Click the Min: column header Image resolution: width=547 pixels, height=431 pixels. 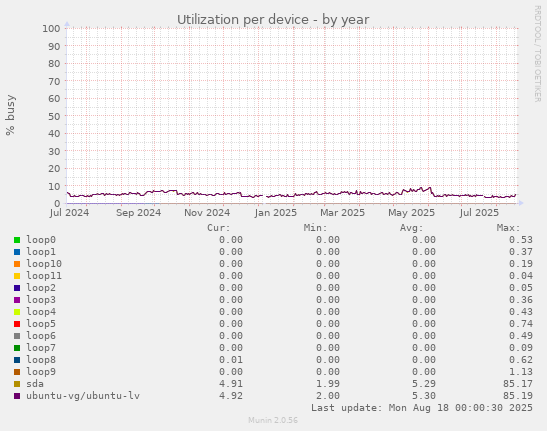pos(315,228)
